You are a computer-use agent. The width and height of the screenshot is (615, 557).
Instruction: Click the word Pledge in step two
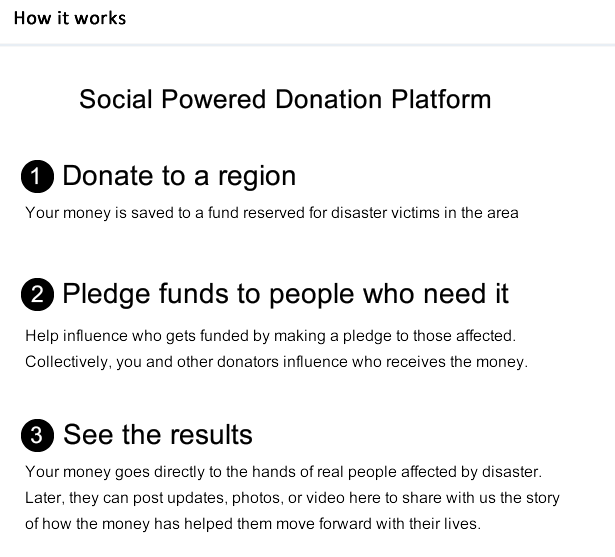[106, 295]
